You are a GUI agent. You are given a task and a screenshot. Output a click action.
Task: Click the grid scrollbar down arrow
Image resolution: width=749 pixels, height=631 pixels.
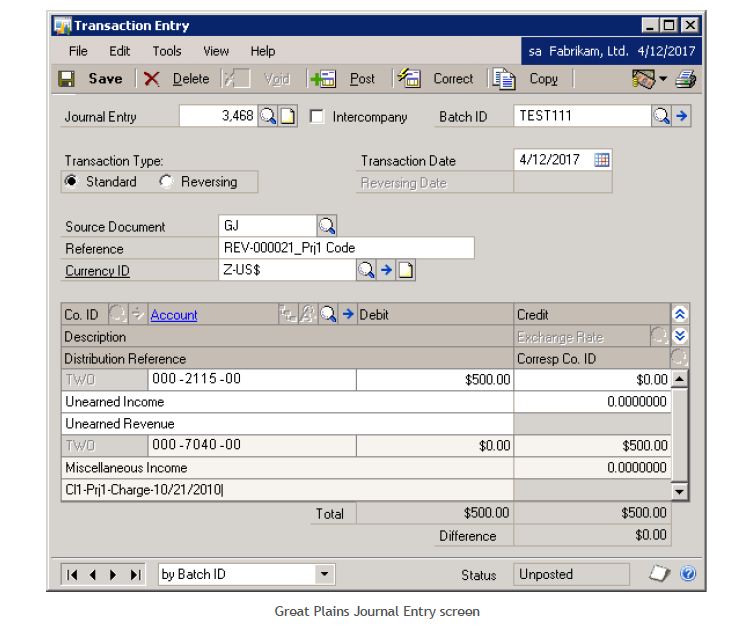click(679, 491)
